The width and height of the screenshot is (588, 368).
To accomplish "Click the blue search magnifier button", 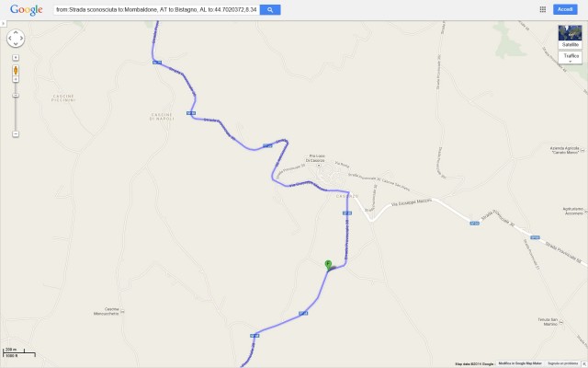I will click(270, 10).
